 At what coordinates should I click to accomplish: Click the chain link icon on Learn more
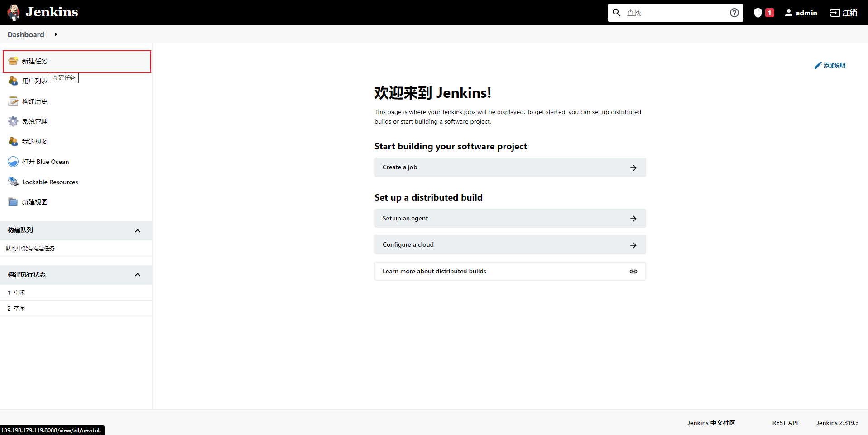tap(633, 272)
